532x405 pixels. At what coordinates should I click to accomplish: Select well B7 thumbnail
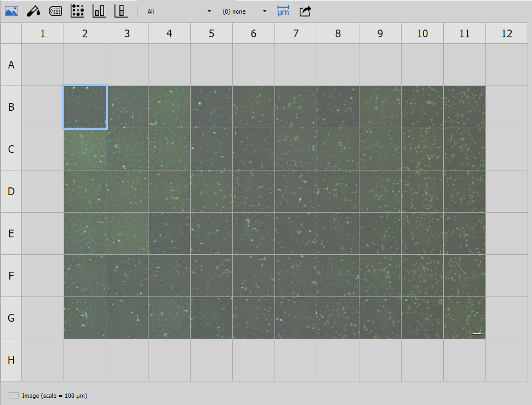[296, 107]
